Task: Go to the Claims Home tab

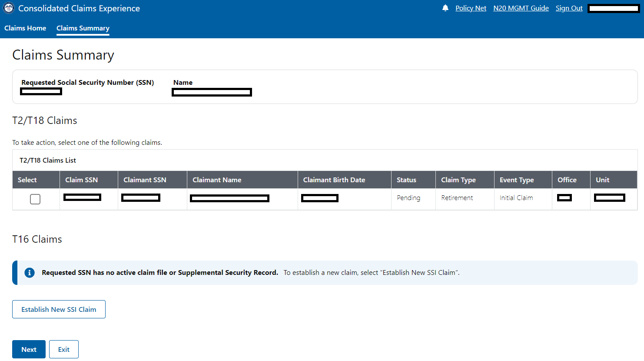Action: [x=25, y=28]
